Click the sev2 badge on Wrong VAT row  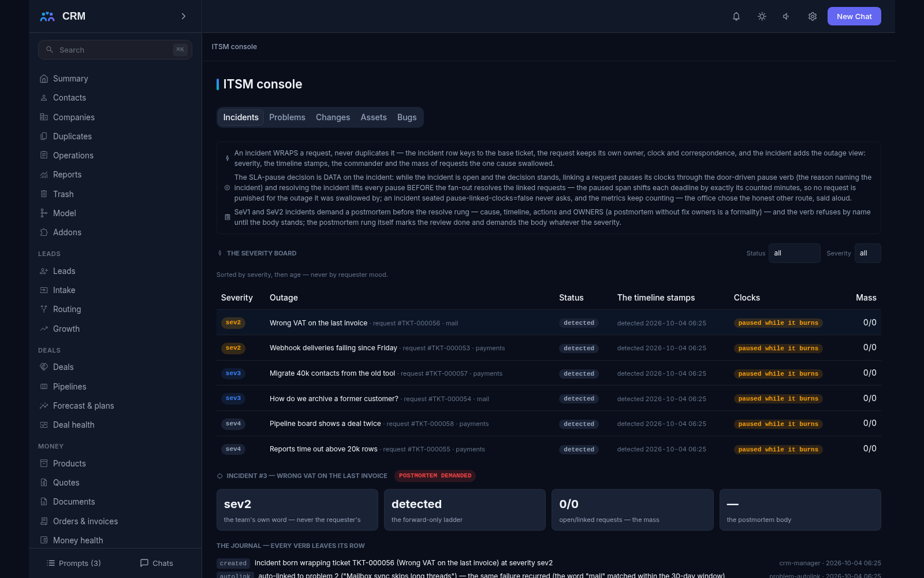[233, 323]
